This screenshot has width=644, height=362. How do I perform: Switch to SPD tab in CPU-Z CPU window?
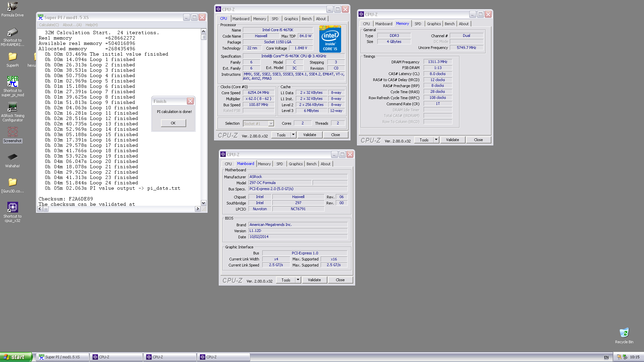275,19
